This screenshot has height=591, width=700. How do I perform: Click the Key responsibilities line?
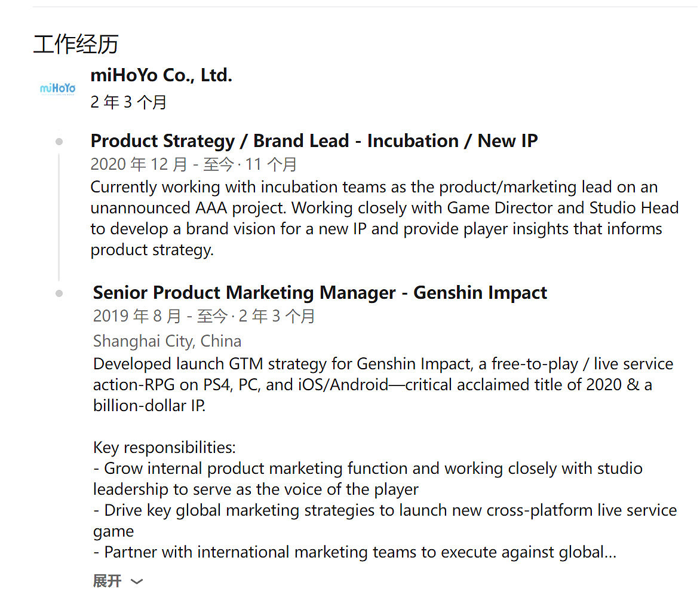164,447
